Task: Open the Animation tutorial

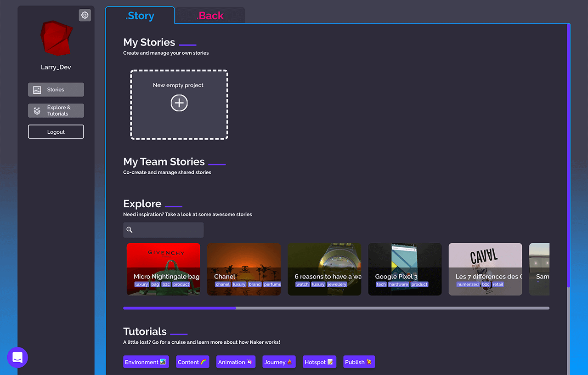Action: [236, 362]
